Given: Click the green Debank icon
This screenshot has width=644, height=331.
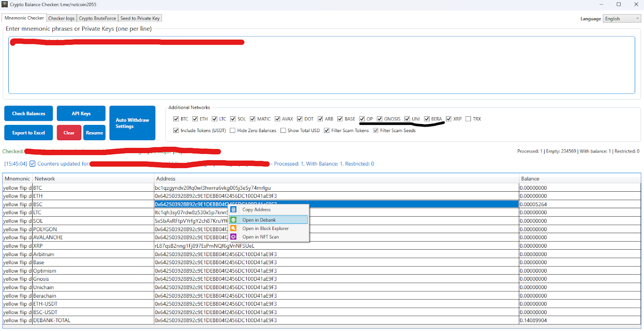Looking at the screenshot, I should 233,220.
